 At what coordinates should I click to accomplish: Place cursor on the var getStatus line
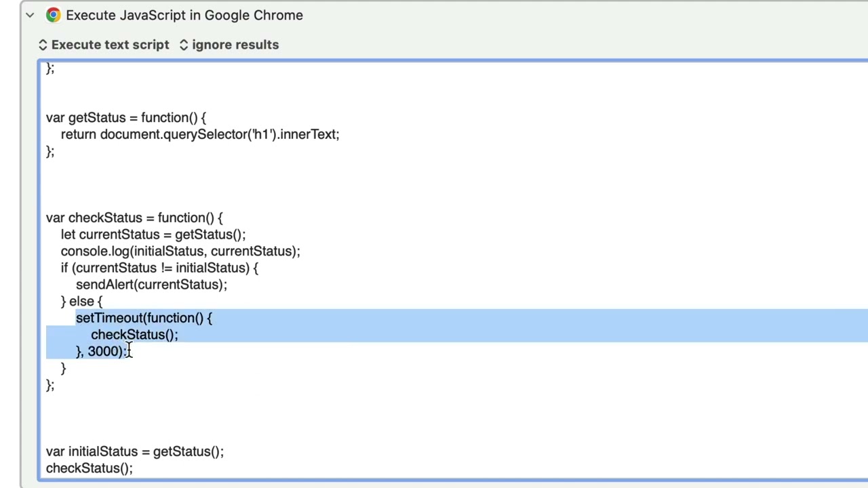[125, 118]
